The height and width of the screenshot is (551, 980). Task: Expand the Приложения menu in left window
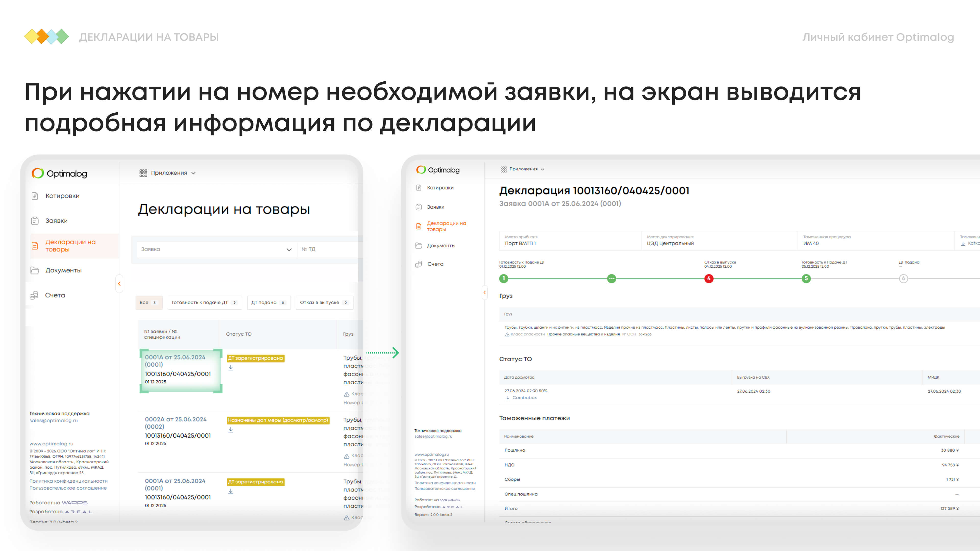pyautogui.click(x=168, y=173)
